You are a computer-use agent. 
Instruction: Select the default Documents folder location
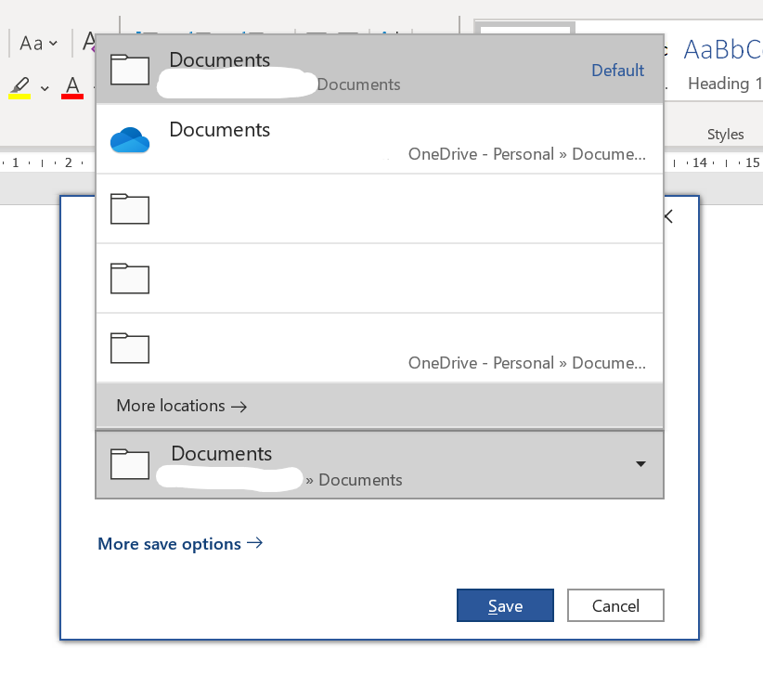[380, 69]
